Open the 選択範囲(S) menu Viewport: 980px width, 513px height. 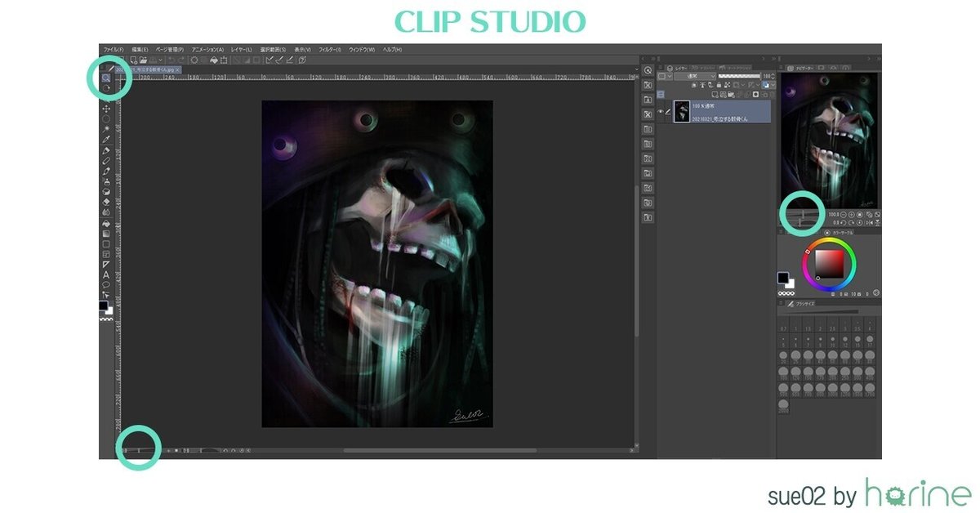click(272, 50)
